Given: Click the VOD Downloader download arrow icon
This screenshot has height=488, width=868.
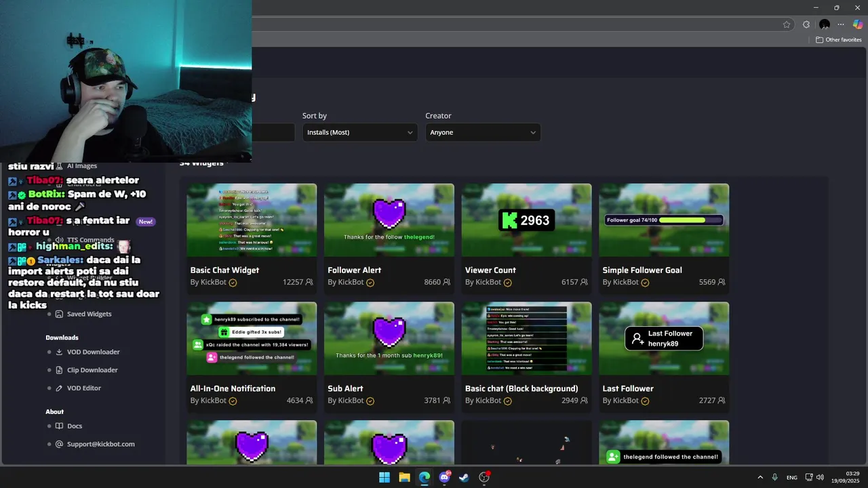Looking at the screenshot, I should pos(59,352).
